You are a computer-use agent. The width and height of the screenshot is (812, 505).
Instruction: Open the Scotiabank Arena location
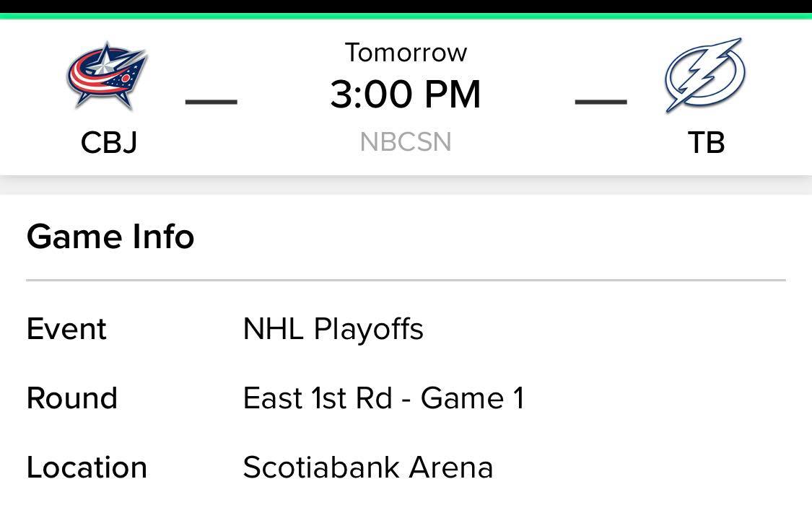(x=367, y=467)
